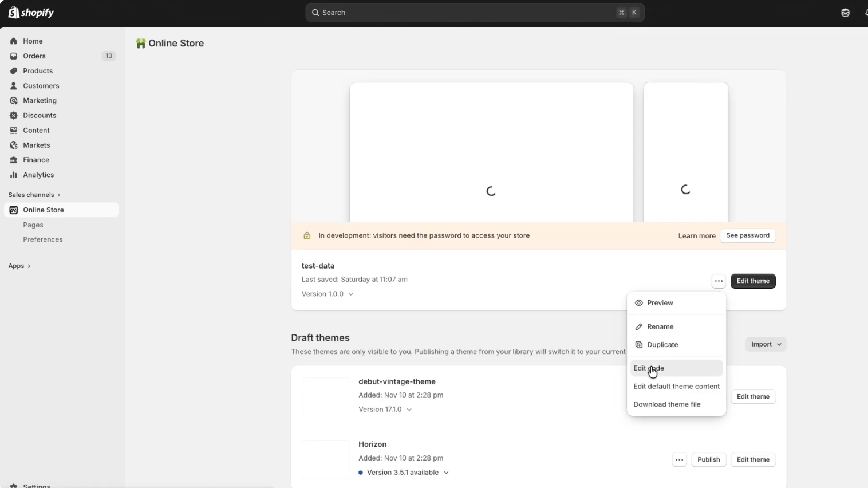Click the Customers person icon
The image size is (868, 488).
(14, 86)
